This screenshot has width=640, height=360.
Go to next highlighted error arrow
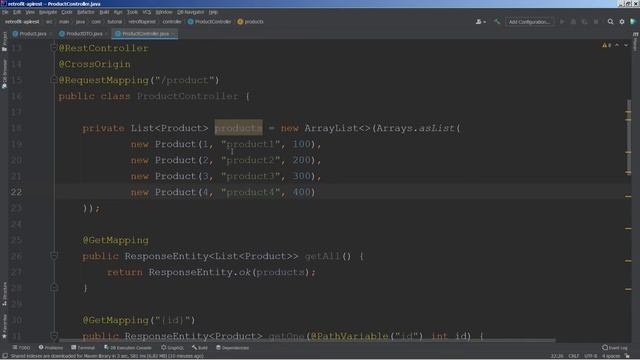[x=626, y=45]
